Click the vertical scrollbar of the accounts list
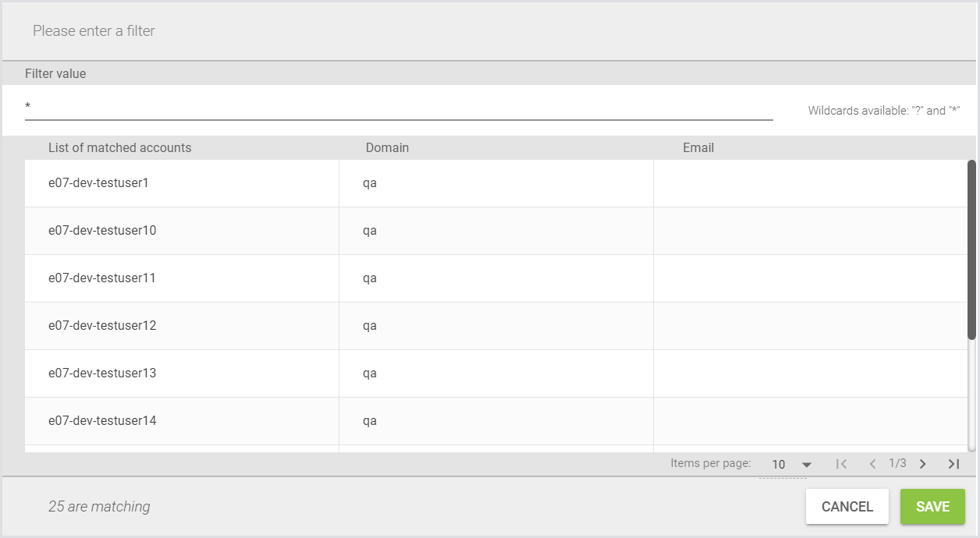The width and height of the screenshot is (980, 538). click(x=971, y=250)
